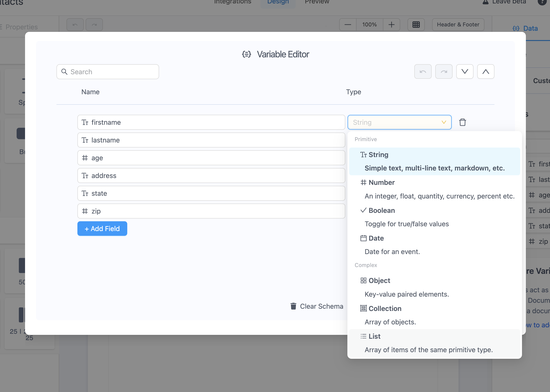The width and height of the screenshot is (550, 392).
Task: Open Header & Footer settings
Action: (x=458, y=25)
